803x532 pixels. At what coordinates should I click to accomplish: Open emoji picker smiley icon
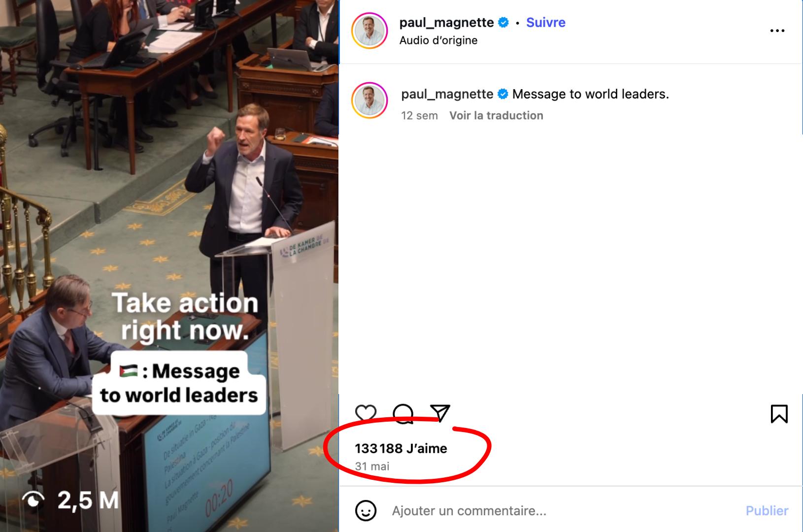pos(366,511)
